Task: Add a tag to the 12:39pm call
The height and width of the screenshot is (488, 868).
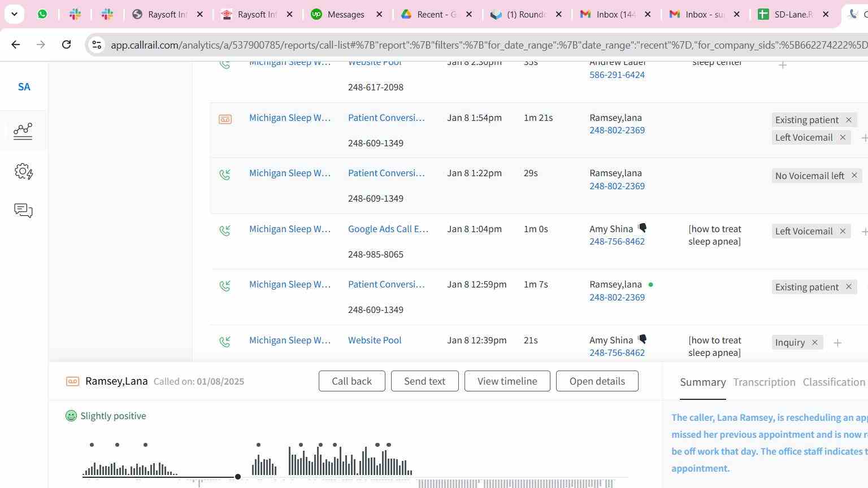Action: click(x=837, y=343)
